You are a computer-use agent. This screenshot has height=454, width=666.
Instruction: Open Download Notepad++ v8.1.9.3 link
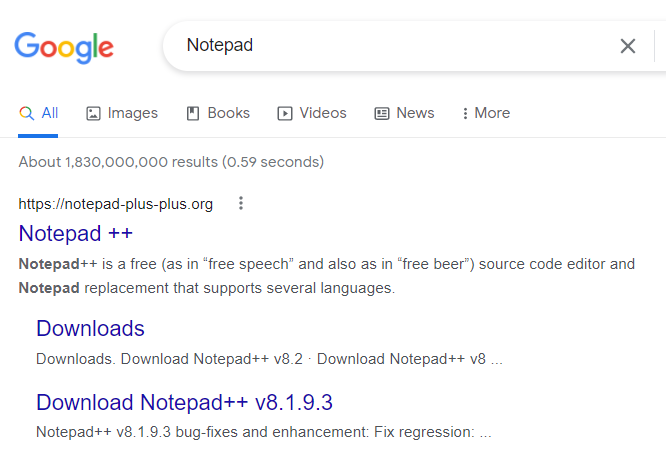184,402
